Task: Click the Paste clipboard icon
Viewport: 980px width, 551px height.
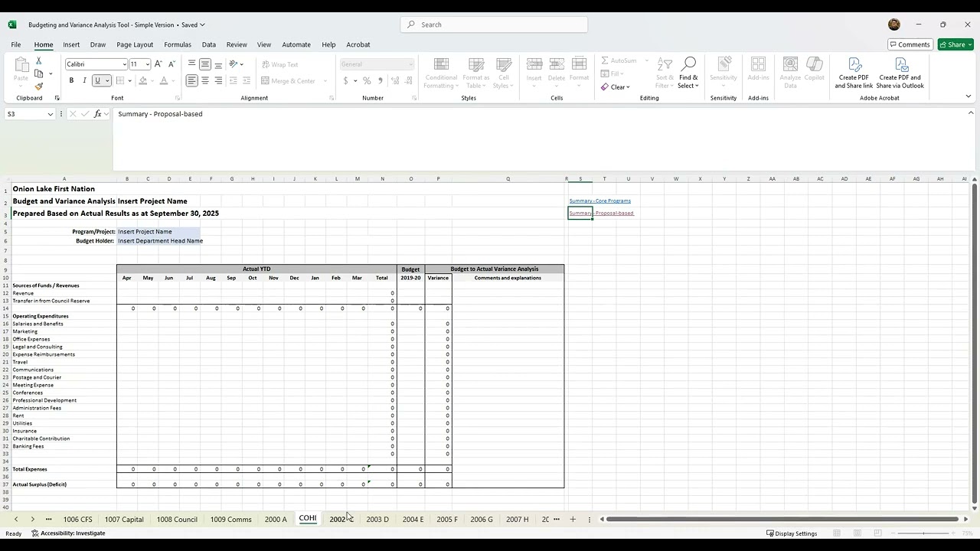Action: 21,65
